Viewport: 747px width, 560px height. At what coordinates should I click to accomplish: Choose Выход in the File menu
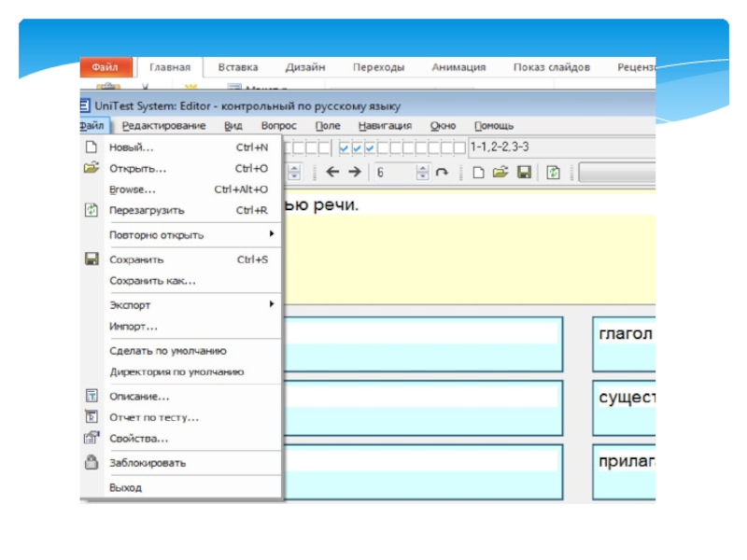pyautogui.click(x=126, y=487)
